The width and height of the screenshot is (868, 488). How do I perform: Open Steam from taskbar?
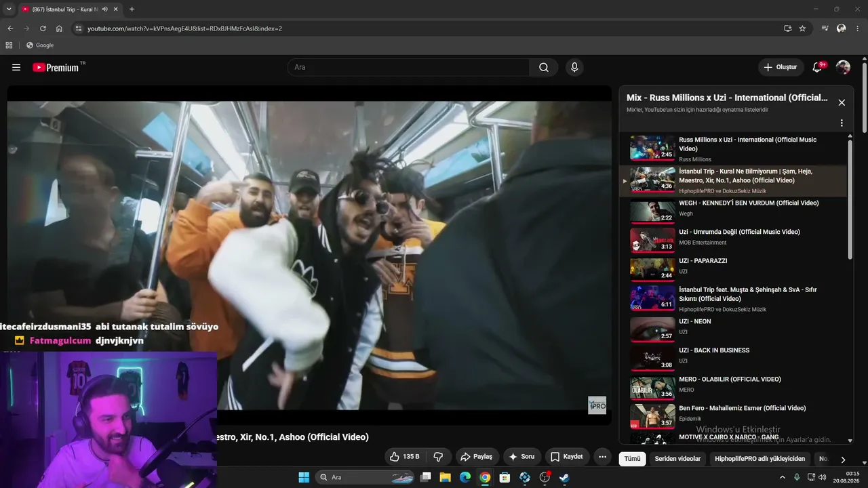564,477
